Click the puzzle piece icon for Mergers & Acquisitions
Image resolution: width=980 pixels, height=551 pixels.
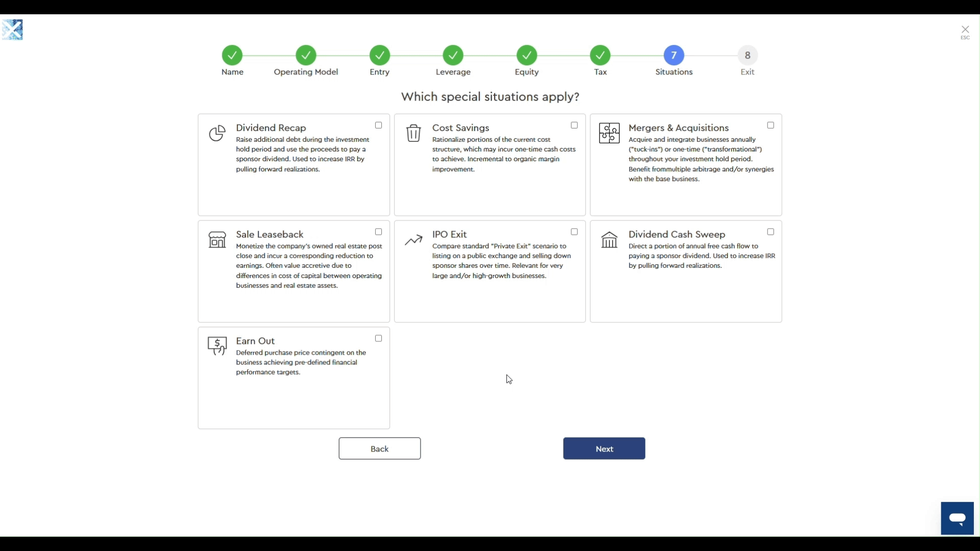pyautogui.click(x=609, y=133)
